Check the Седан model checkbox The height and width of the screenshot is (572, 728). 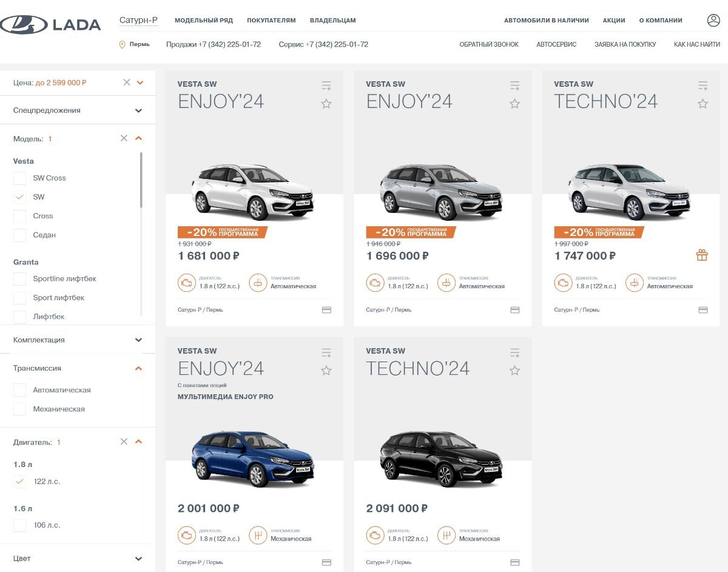click(x=20, y=235)
